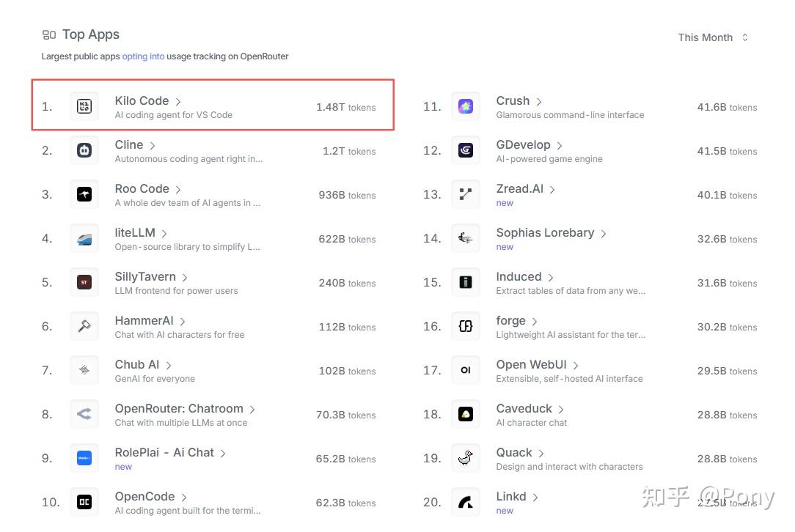Click the chevron next to Sophias Lorebary
Viewport: 795px width, 532px height.
tap(604, 234)
